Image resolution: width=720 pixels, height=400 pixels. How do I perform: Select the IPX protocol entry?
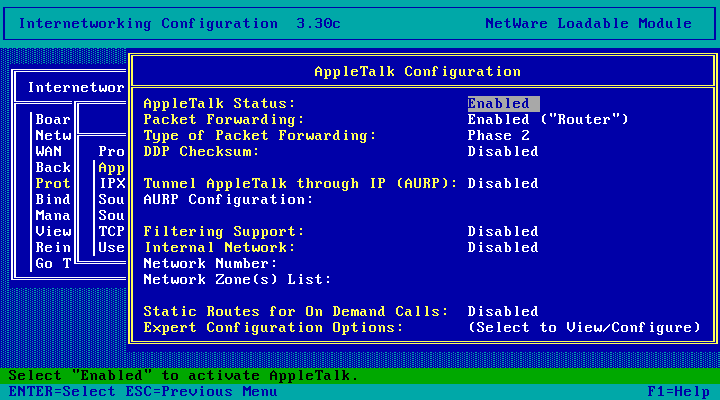click(x=112, y=184)
